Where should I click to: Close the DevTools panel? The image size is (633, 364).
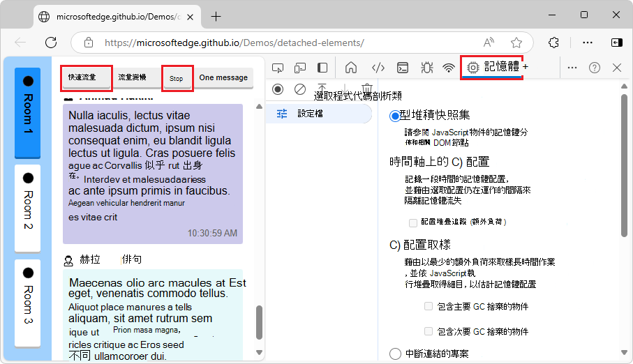tap(617, 68)
